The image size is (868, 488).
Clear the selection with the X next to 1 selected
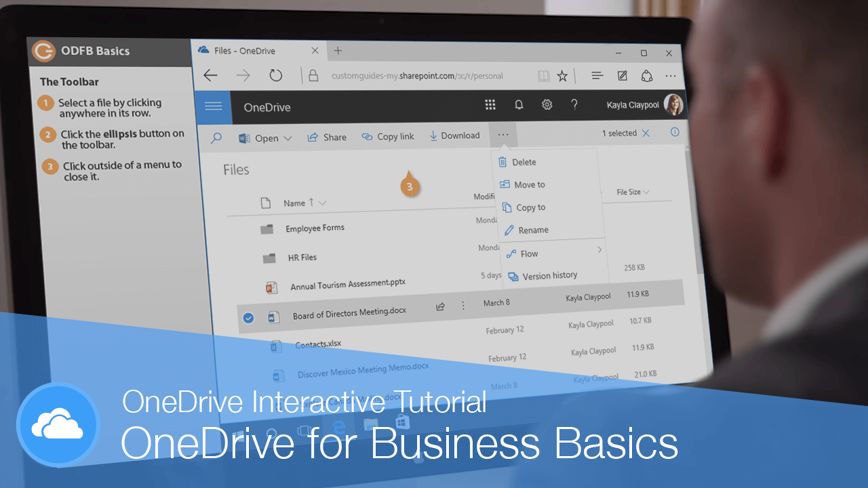tap(646, 133)
